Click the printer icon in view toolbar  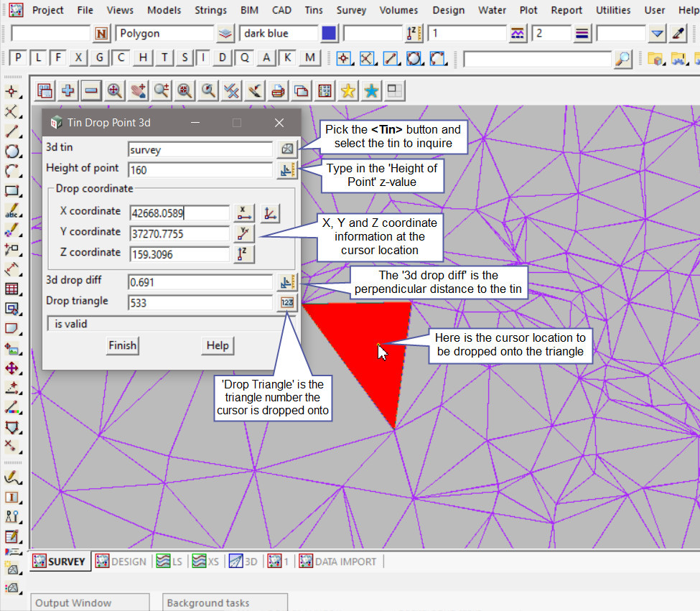pyautogui.click(x=278, y=90)
